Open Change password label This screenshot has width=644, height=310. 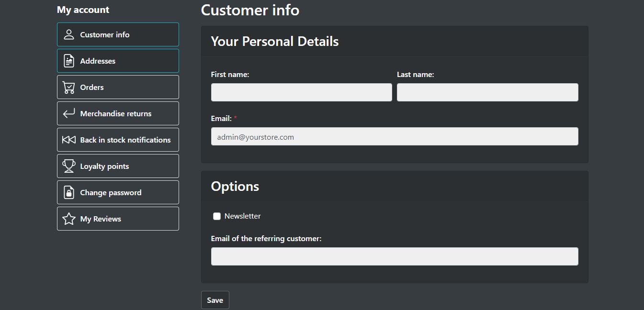[111, 193]
